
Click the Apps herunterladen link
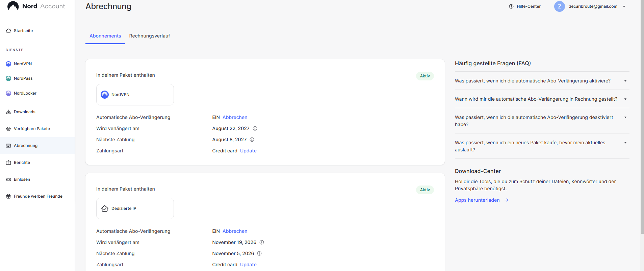pyautogui.click(x=477, y=200)
